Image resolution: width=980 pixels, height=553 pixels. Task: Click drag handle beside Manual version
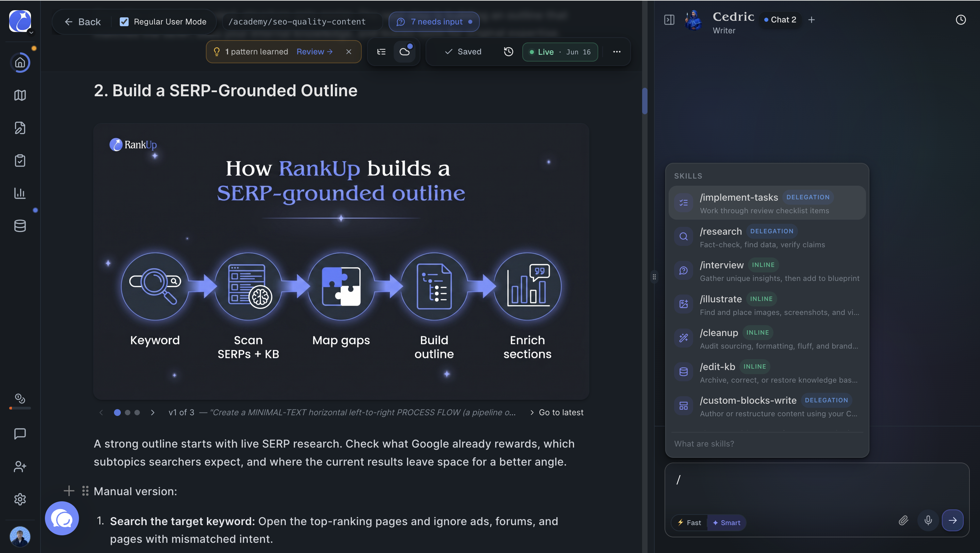(85, 491)
